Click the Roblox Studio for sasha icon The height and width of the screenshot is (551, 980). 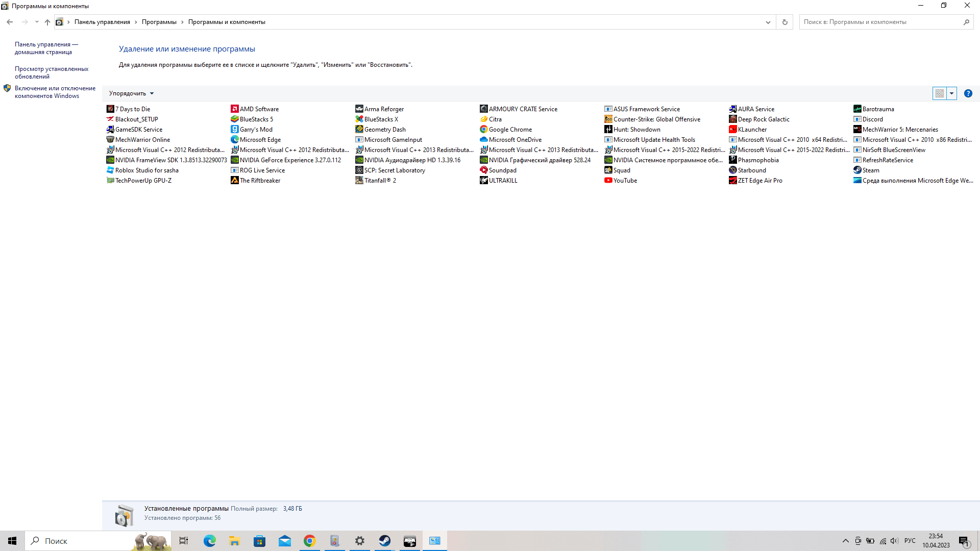pos(110,170)
